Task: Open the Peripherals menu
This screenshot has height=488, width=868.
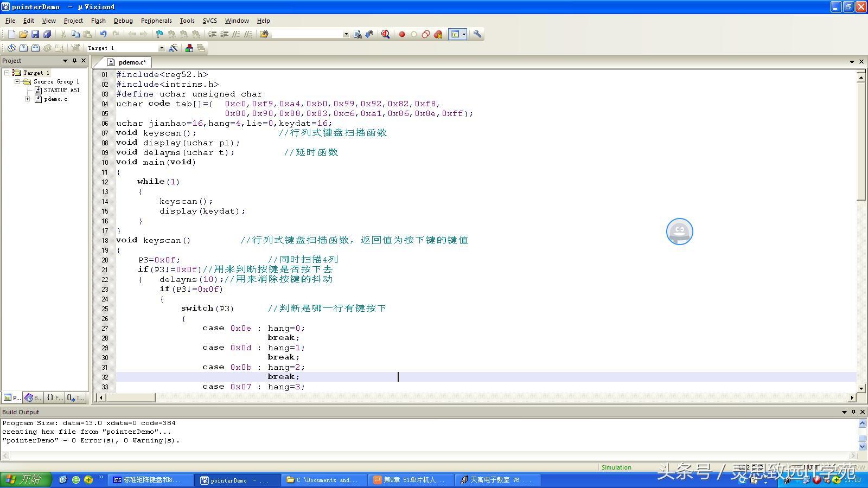Action: point(156,21)
